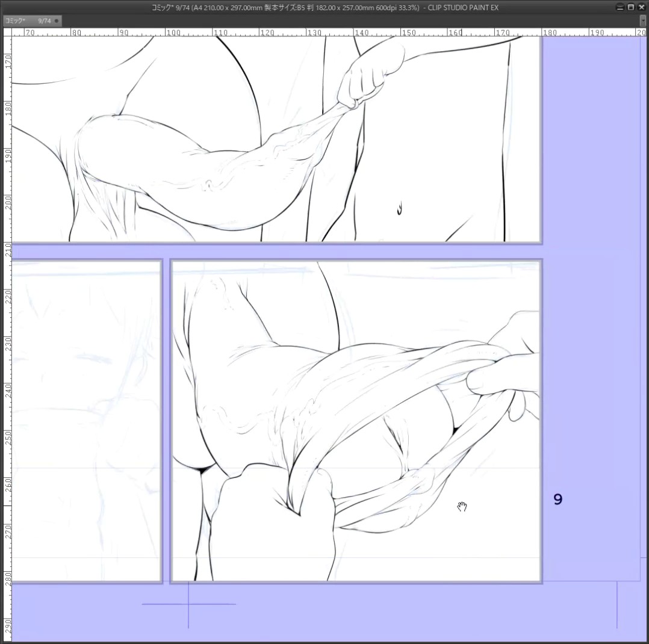Click the 250 mark on vertical ruler

[x=7, y=438]
